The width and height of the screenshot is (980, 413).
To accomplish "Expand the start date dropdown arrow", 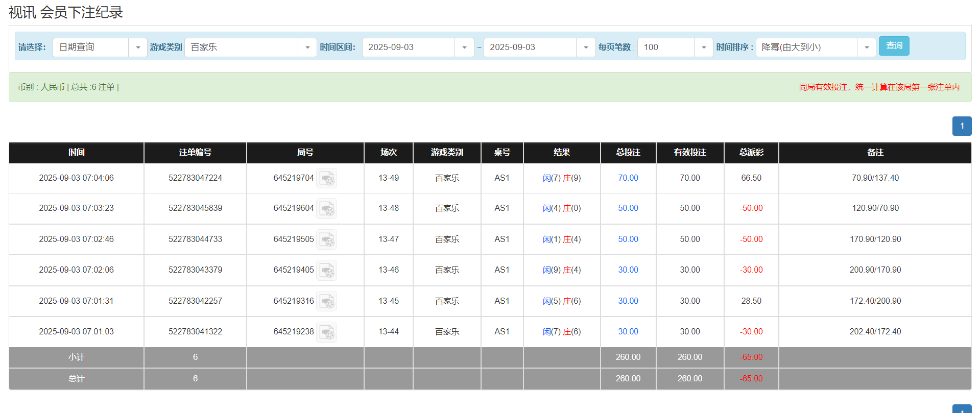I will pos(464,47).
